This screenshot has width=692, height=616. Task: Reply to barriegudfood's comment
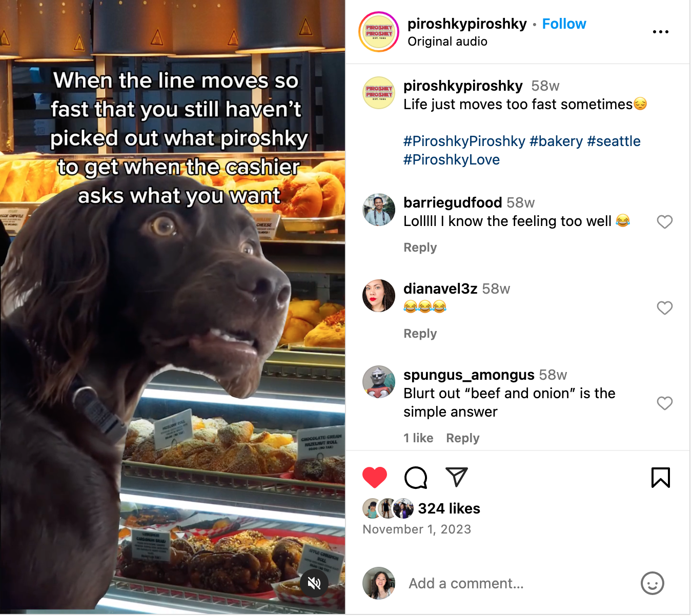420,248
